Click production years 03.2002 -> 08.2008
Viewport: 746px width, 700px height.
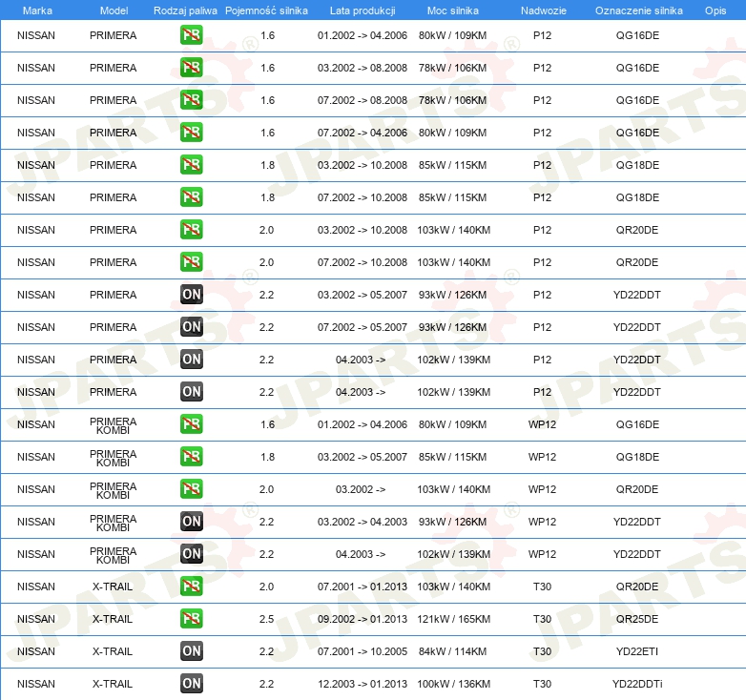363,68
